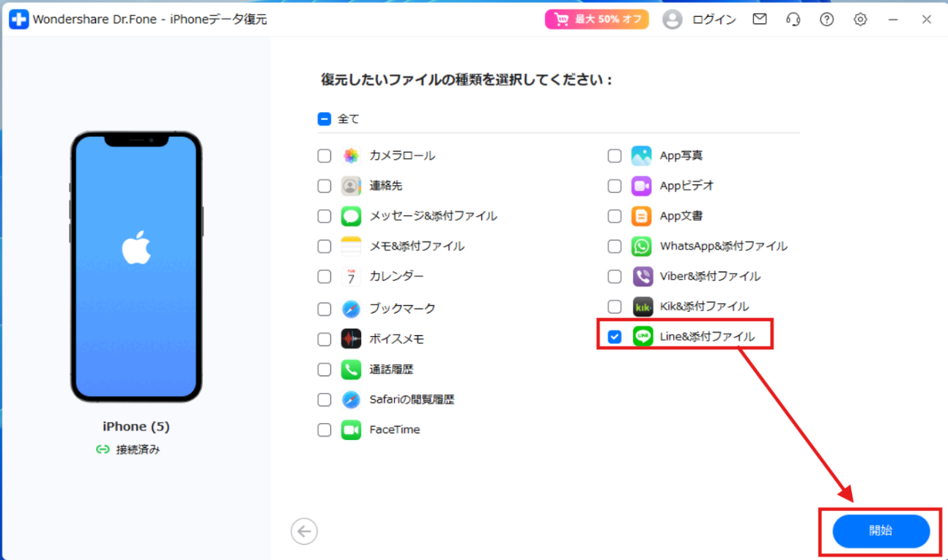Click the Viber&添付ファイル label text
This screenshot has width=948, height=560.
point(710,277)
